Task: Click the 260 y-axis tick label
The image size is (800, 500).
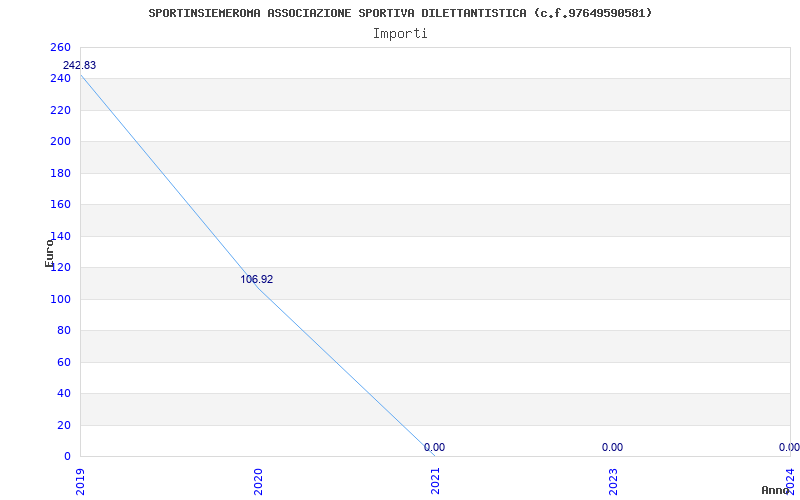Action: coord(60,47)
